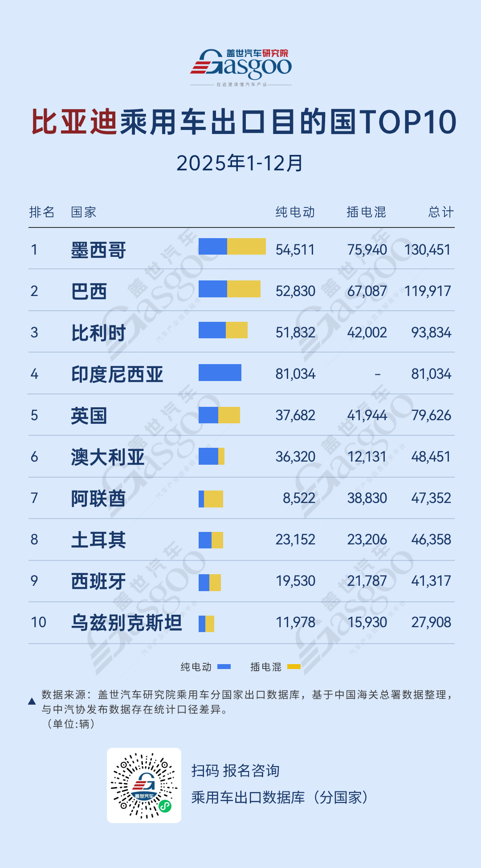Click the blue 纯电动 legend swatch
The image size is (481, 868).
pyautogui.click(x=224, y=666)
